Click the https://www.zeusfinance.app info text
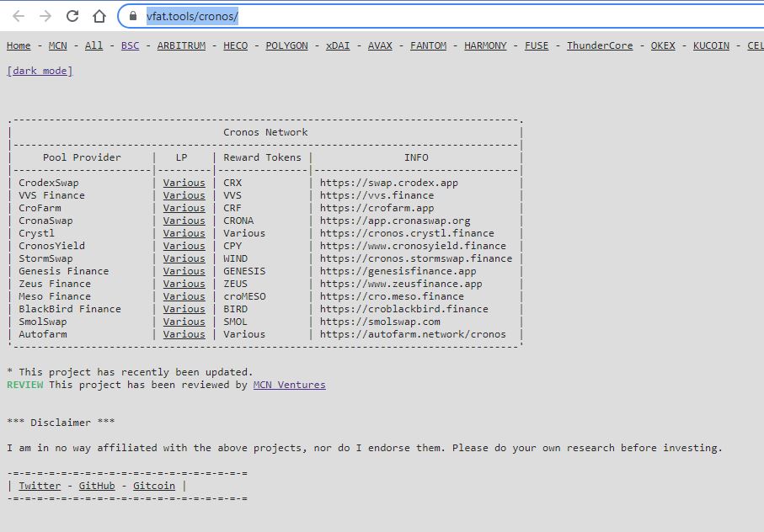Image resolution: width=764 pixels, height=532 pixels. tap(401, 284)
